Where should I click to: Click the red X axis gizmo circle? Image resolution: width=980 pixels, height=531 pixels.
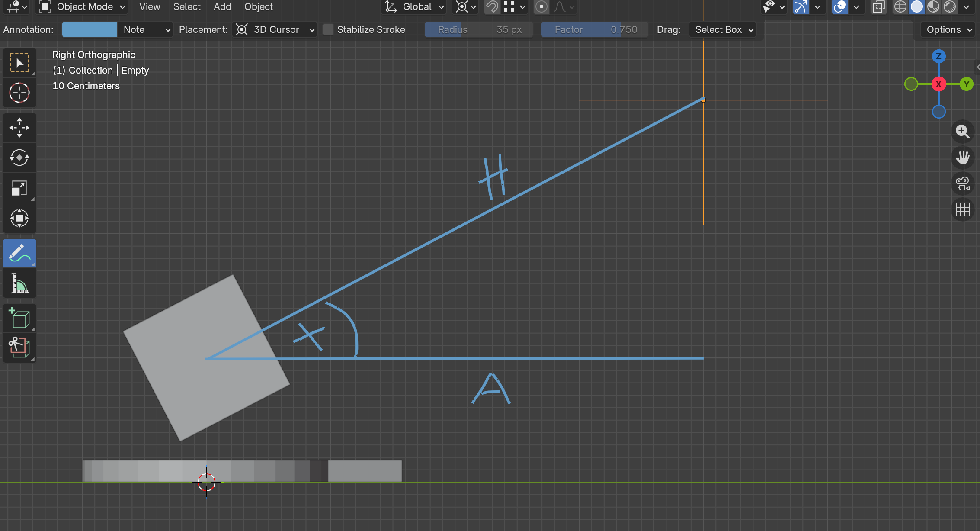click(x=938, y=84)
